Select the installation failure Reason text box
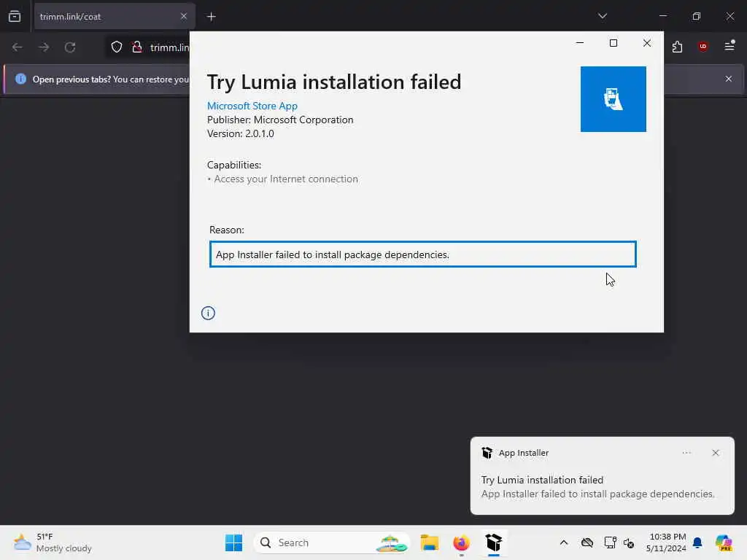747x560 pixels. coord(422,254)
